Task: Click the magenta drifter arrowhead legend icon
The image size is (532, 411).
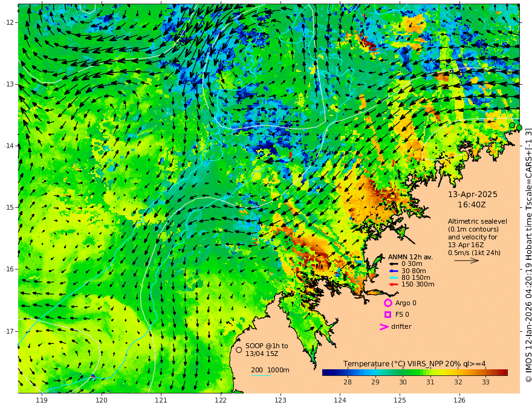Action: coord(384,326)
